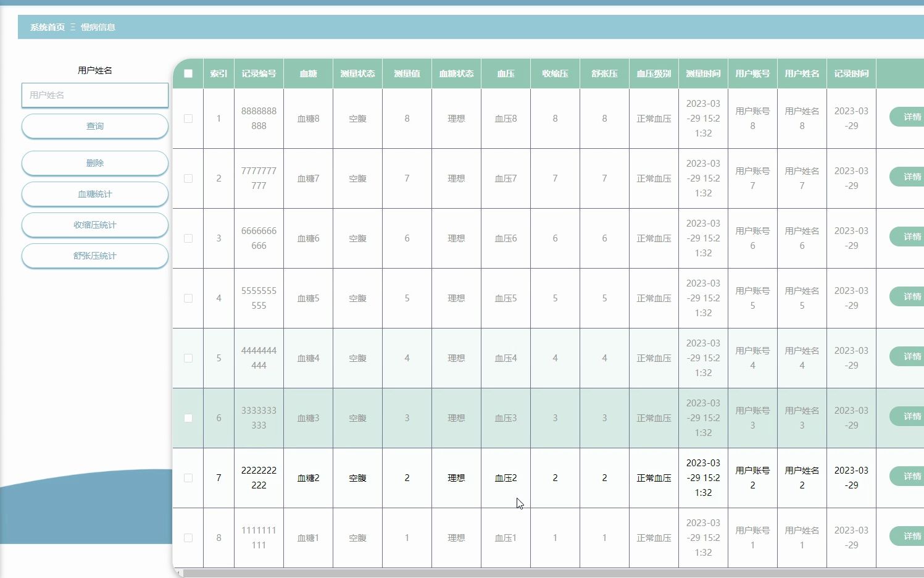924x578 pixels.
Task: Click the 收缩压 column header
Action: pyautogui.click(x=555, y=73)
